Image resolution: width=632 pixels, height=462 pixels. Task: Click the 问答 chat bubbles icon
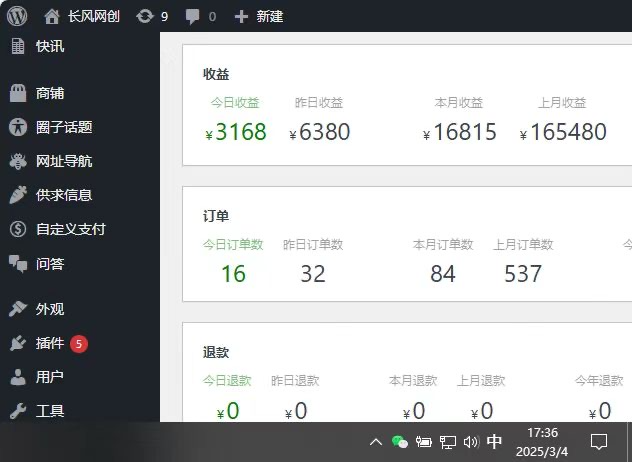coord(18,264)
